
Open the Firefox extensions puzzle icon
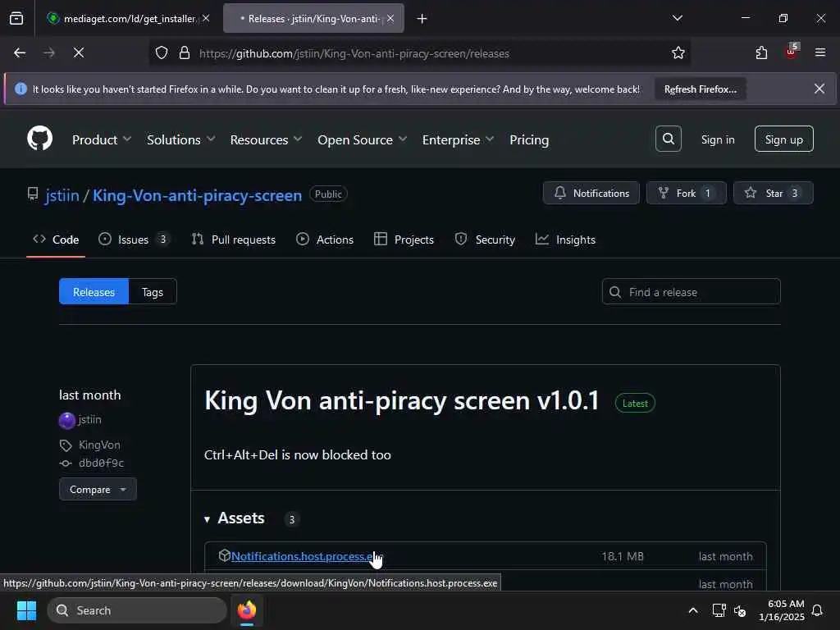tap(761, 53)
